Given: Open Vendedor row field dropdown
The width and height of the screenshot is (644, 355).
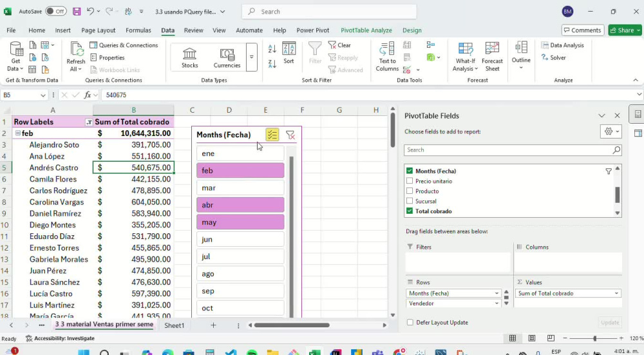Looking at the screenshot, I should coord(497,303).
